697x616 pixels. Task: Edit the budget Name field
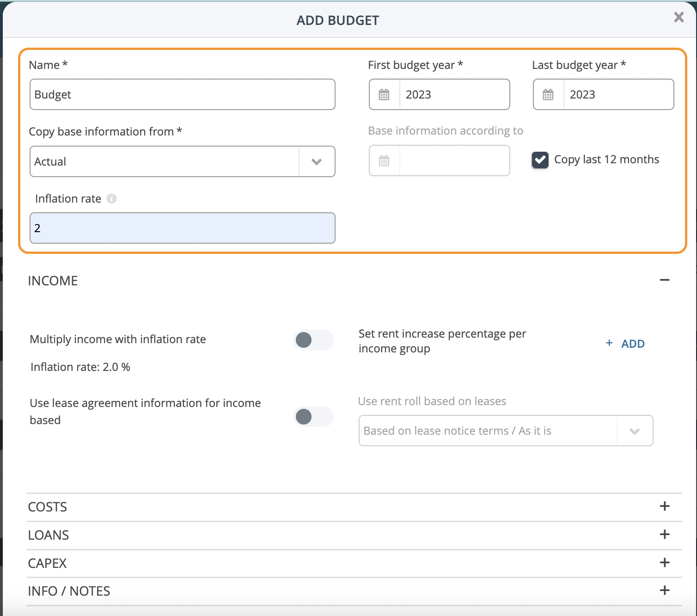click(183, 94)
